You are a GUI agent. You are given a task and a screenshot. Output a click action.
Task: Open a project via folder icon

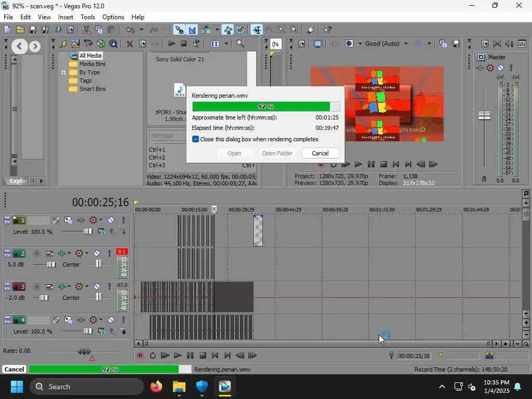(x=20, y=30)
